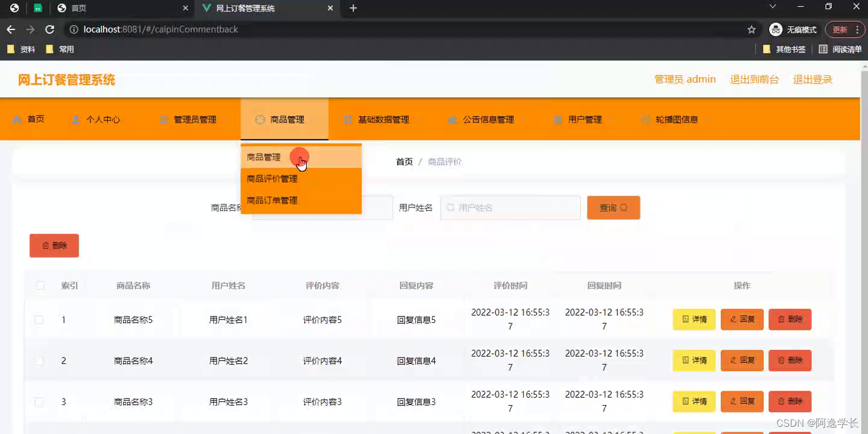
Task: Open the 资料 bookmark folder
Action: [21, 49]
